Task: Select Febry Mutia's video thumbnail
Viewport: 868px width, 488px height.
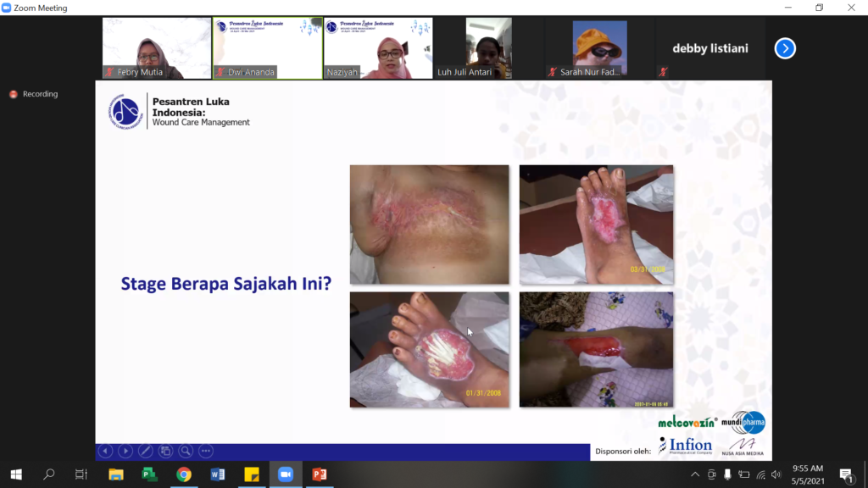Action: [157, 48]
